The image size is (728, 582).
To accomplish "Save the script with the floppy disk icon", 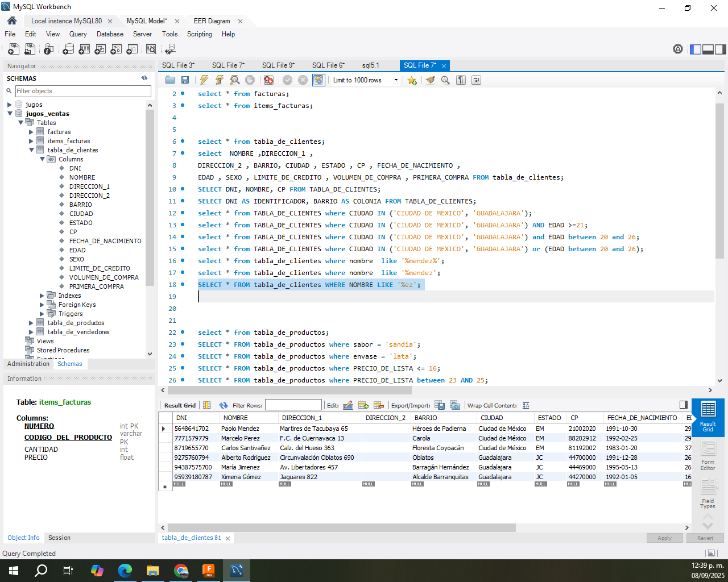I will click(185, 80).
